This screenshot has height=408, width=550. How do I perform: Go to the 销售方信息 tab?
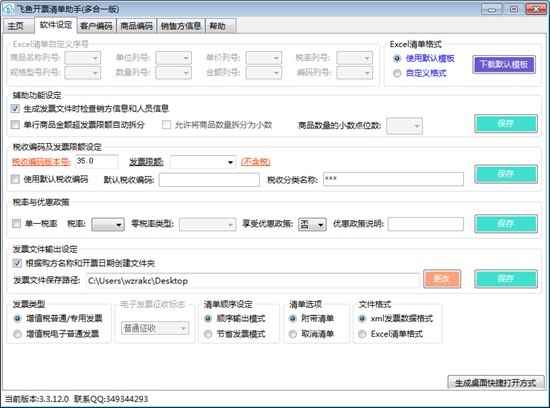click(181, 26)
